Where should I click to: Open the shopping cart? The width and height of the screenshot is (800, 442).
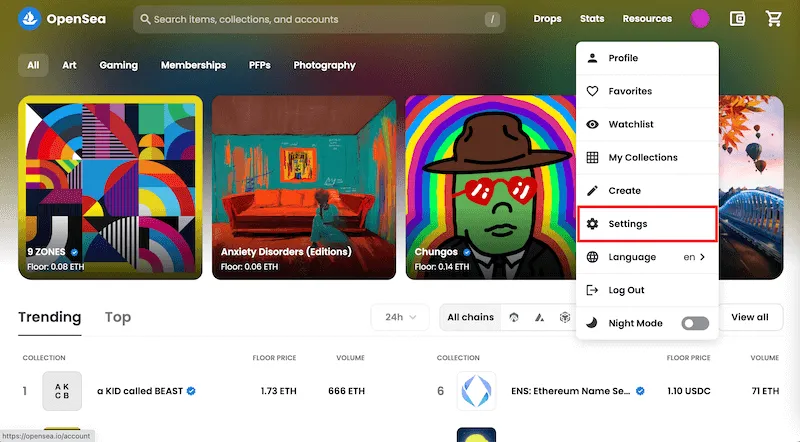click(772, 19)
